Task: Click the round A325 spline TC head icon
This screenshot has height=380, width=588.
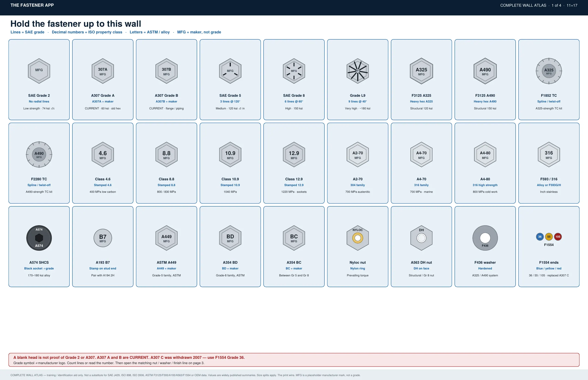Action: click(549, 71)
